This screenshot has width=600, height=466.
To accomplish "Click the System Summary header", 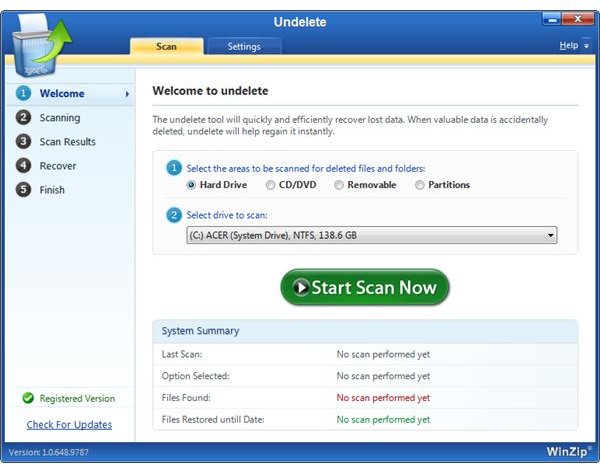I will (365, 331).
